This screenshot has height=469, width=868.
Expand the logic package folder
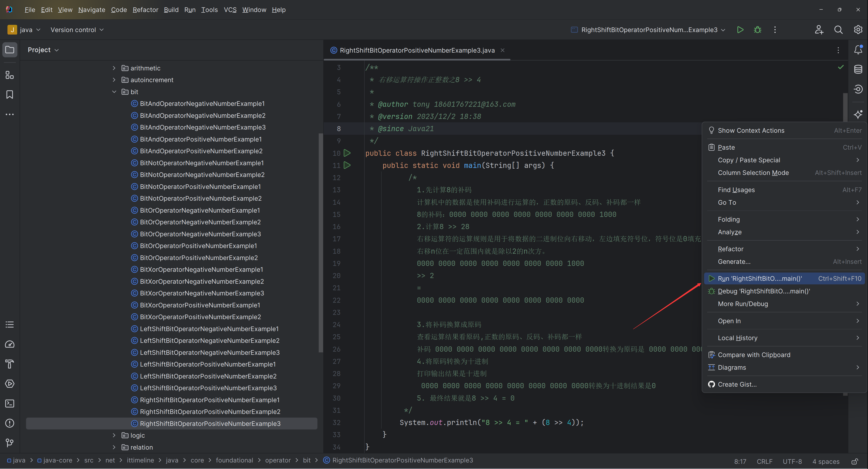pyautogui.click(x=114, y=435)
